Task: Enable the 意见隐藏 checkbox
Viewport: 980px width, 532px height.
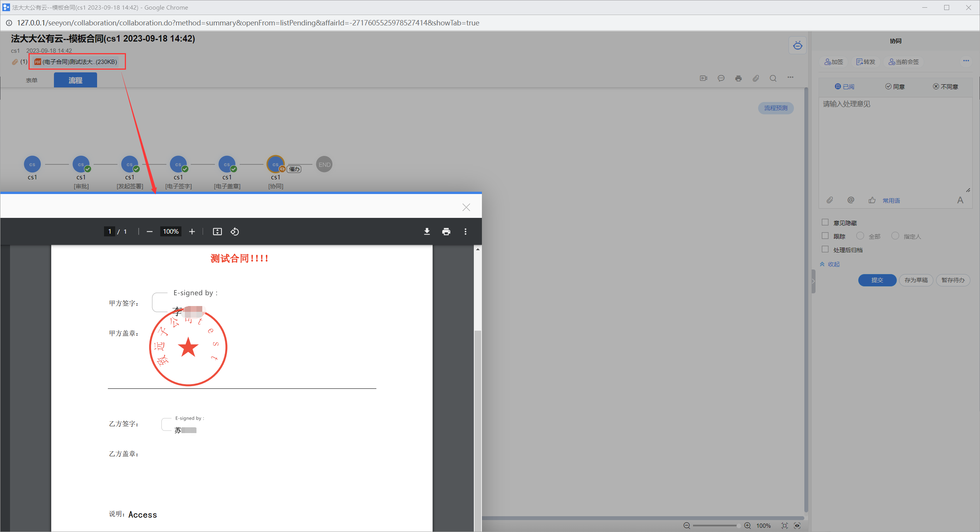Action: point(825,223)
